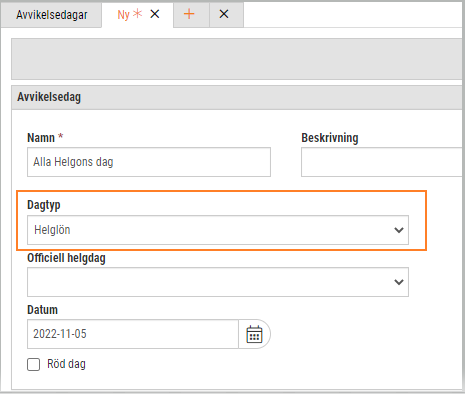Click the Avvikelsedag section header
Screen dimensions: 465x394
[237, 97]
